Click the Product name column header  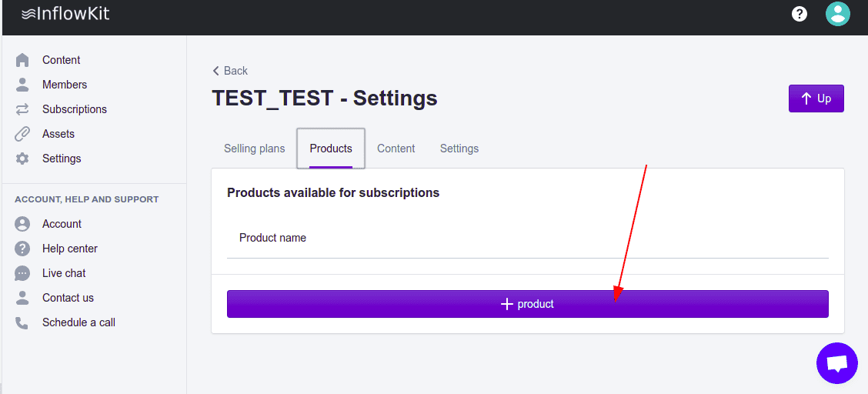[x=272, y=238]
